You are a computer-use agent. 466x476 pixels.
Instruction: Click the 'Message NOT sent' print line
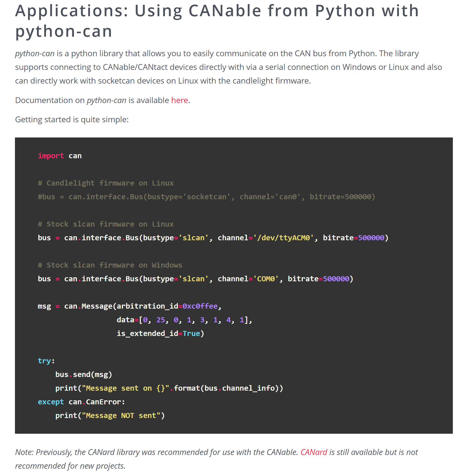click(110, 415)
